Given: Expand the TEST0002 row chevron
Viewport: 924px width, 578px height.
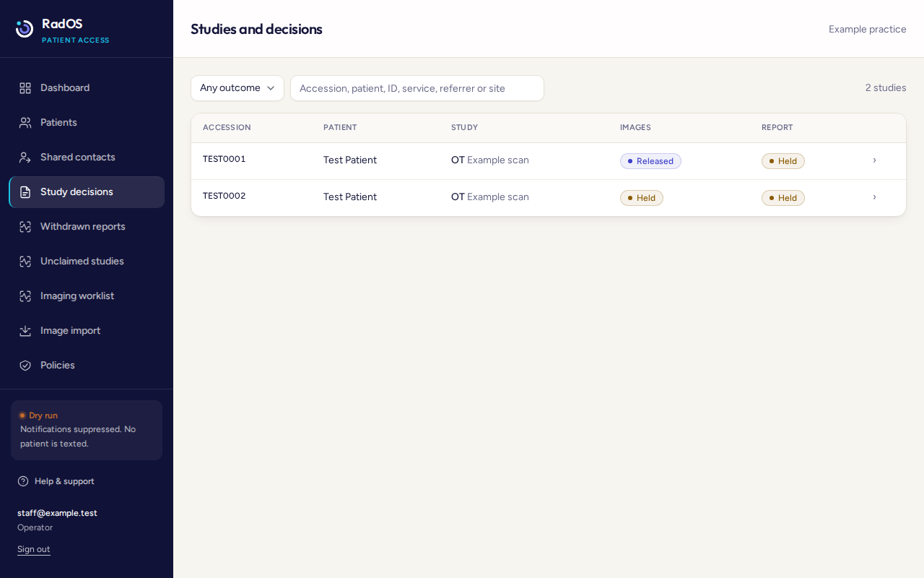Looking at the screenshot, I should [874, 197].
